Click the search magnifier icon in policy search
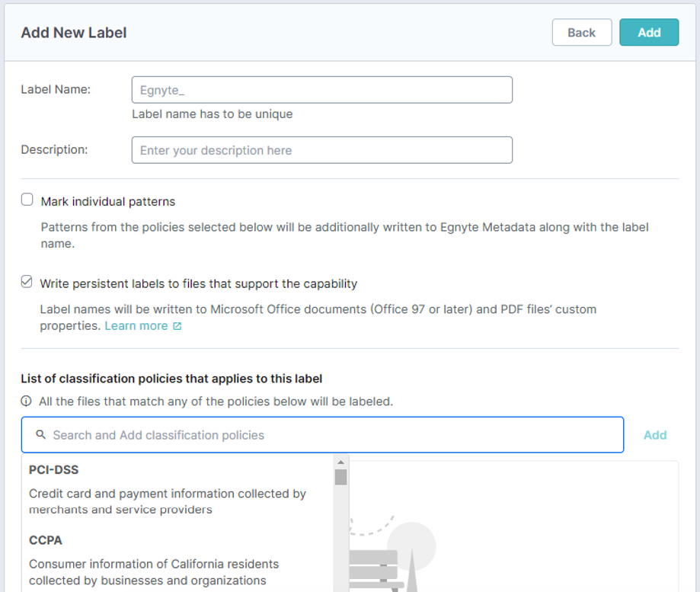 (x=42, y=434)
